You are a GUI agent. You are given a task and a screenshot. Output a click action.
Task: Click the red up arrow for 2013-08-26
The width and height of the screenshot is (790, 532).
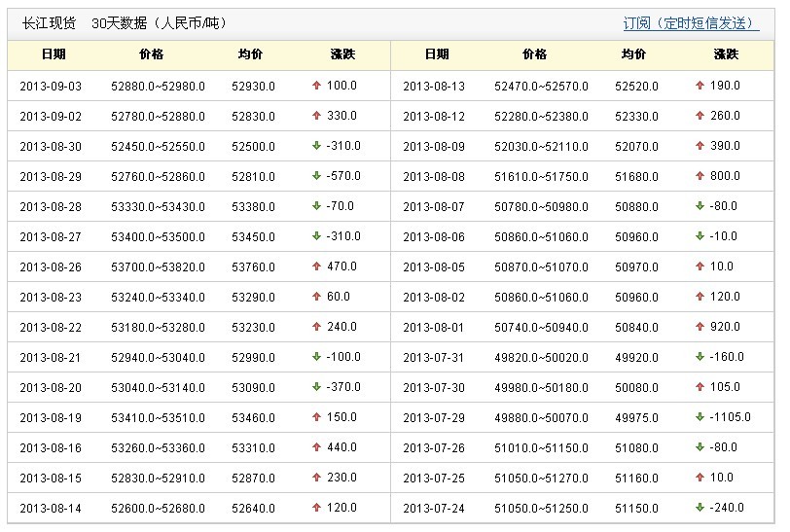point(316,266)
